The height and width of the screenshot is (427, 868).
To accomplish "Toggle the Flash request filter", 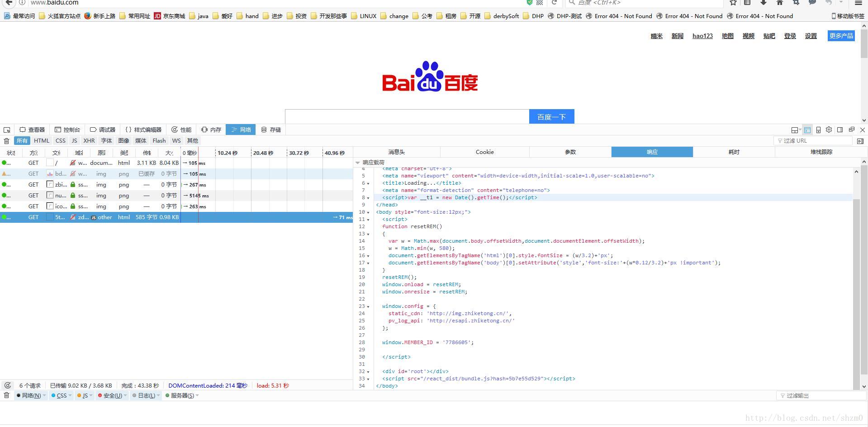I will pyautogui.click(x=159, y=141).
